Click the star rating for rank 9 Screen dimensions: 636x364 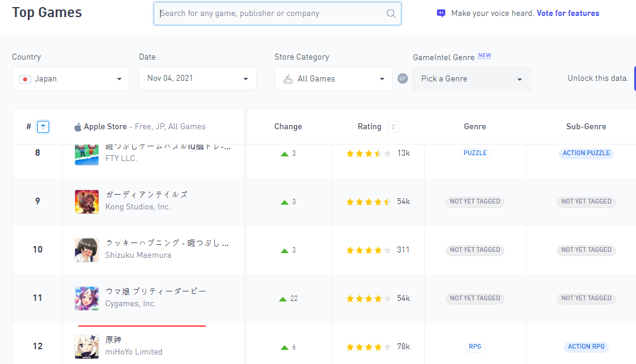[x=368, y=202]
